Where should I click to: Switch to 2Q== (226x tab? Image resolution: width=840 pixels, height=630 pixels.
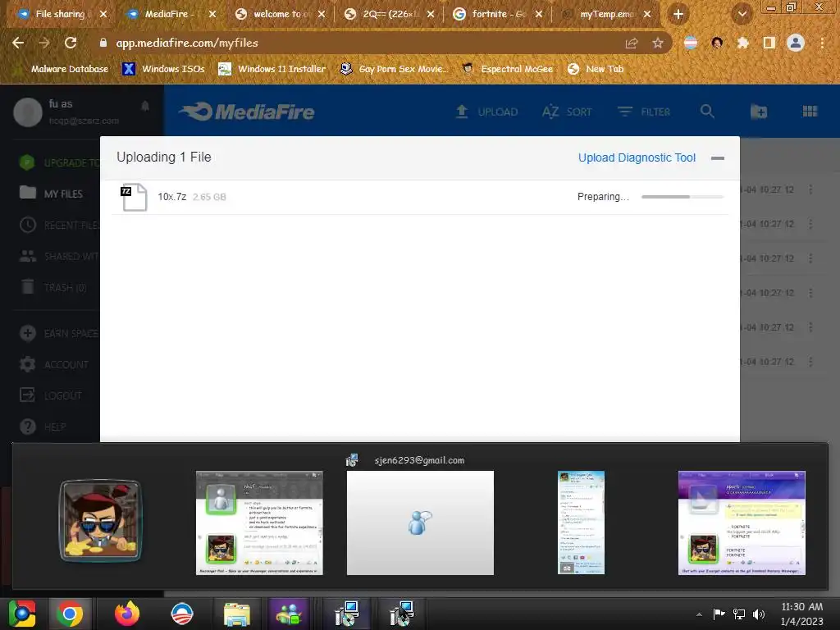(x=389, y=15)
